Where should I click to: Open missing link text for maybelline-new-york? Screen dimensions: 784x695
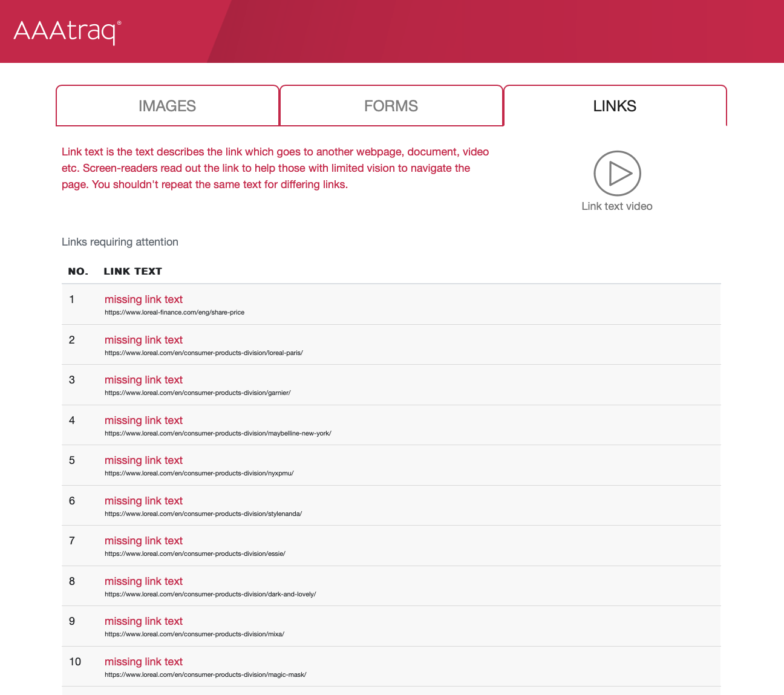click(x=143, y=420)
